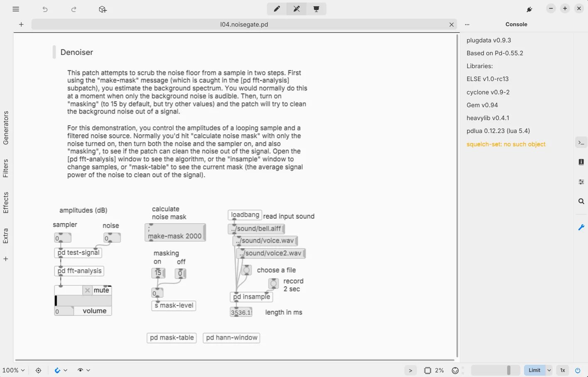Click the choose a file bang
The height and width of the screenshot is (377, 588).
point(246,270)
